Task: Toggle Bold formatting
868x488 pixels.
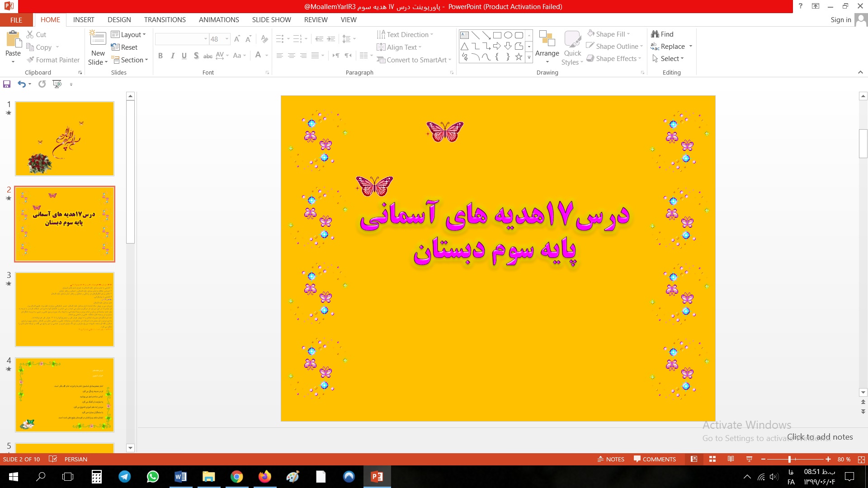Action: pos(160,56)
